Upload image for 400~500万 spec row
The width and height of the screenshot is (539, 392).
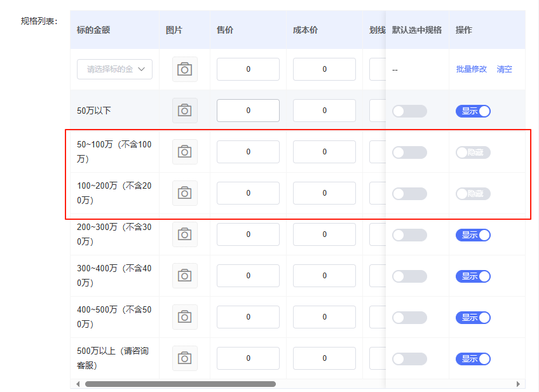click(184, 317)
